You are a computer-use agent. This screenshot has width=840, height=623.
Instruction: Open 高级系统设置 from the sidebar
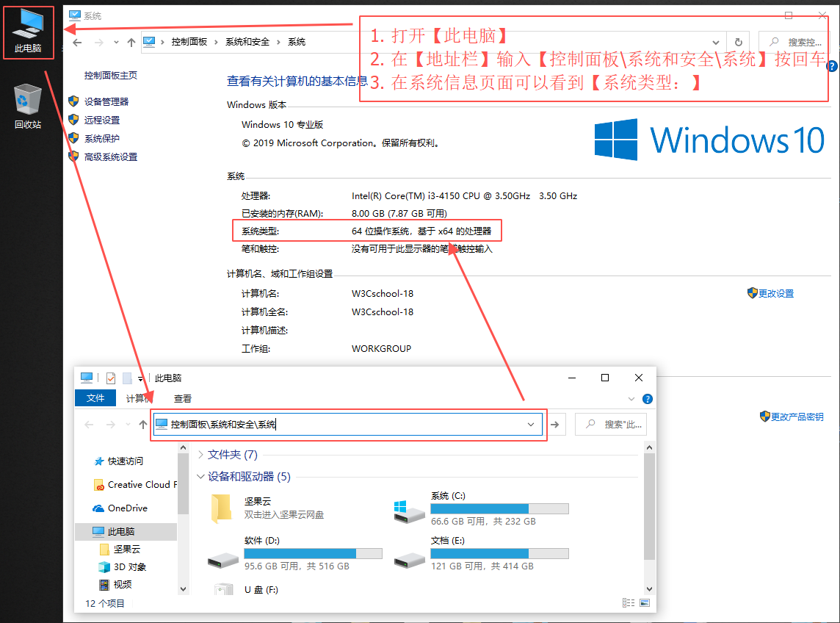click(x=110, y=156)
